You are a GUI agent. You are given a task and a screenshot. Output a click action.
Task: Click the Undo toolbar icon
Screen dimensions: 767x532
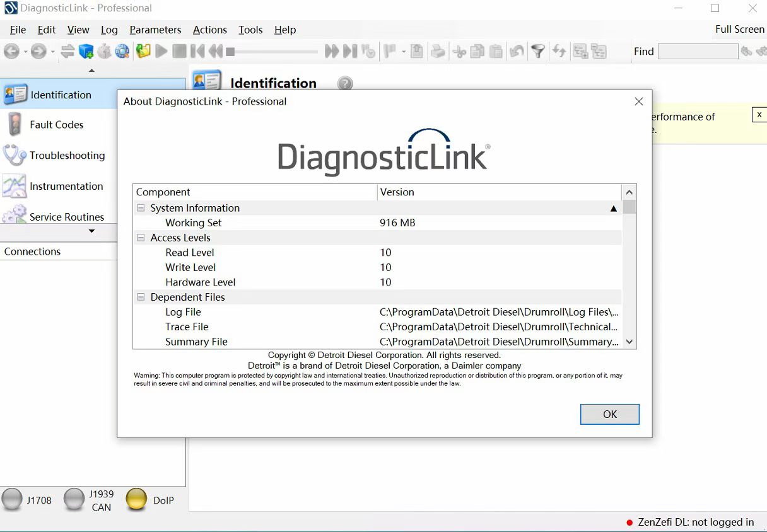pyautogui.click(x=517, y=52)
